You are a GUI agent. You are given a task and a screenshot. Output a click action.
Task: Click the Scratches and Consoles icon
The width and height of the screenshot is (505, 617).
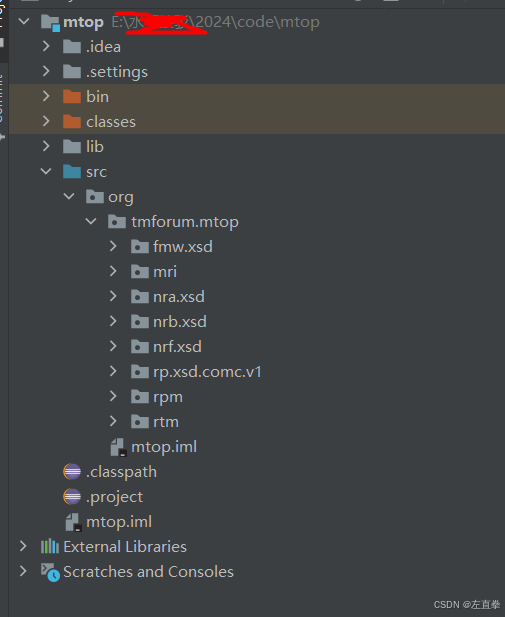pyautogui.click(x=50, y=572)
